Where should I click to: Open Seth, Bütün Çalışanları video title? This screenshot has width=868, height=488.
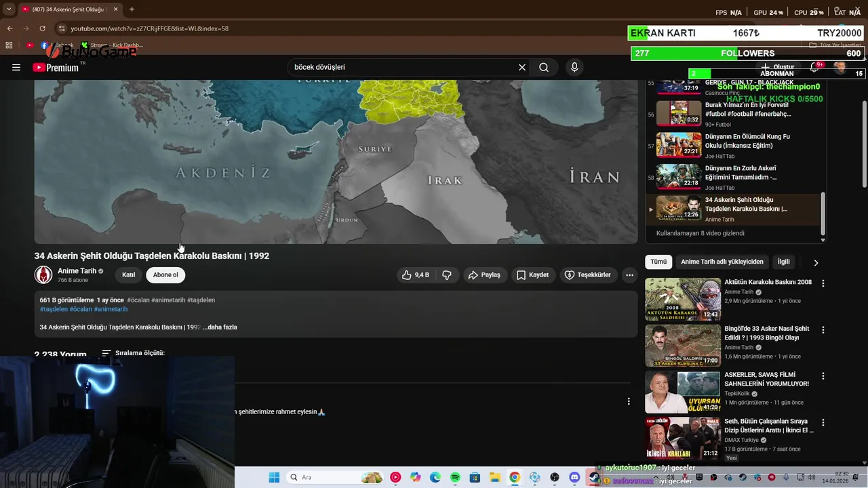pos(769,426)
